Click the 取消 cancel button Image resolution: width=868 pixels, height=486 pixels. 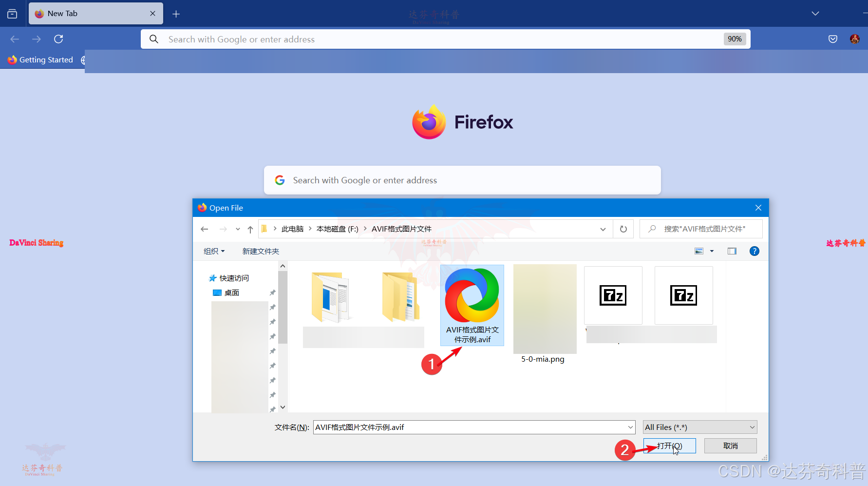pos(730,446)
